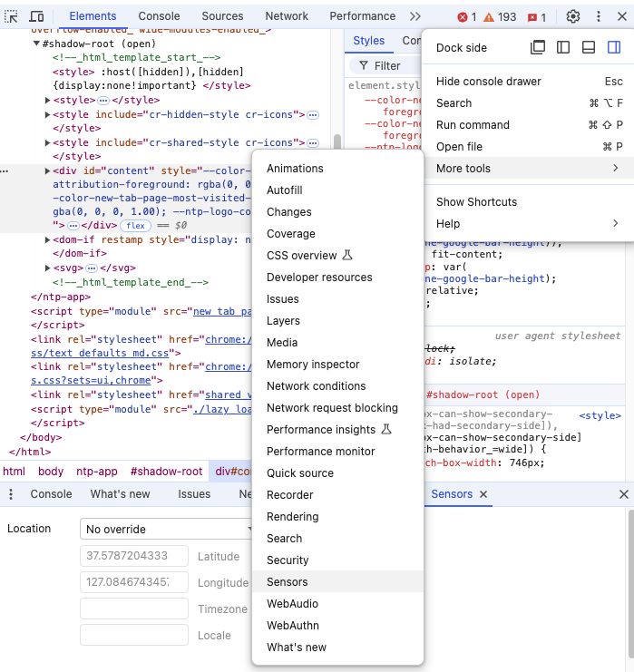Click the Longitude input field
The image size is (634, 672).
click(x=133, y=582)
